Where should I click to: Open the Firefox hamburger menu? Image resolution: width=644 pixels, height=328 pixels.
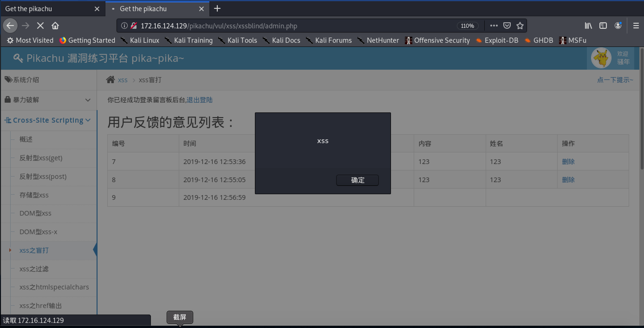tap(636, 26)
